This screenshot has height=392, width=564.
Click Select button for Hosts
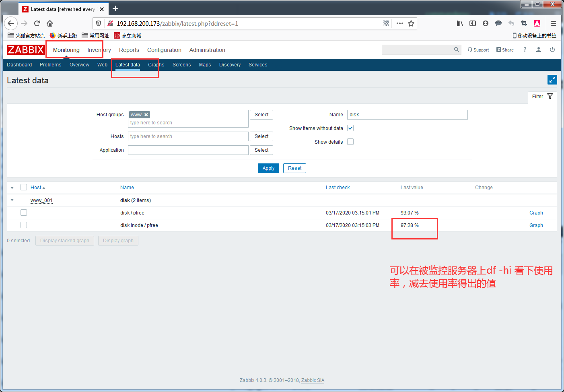pyautogui.click(x=261, y=136)
